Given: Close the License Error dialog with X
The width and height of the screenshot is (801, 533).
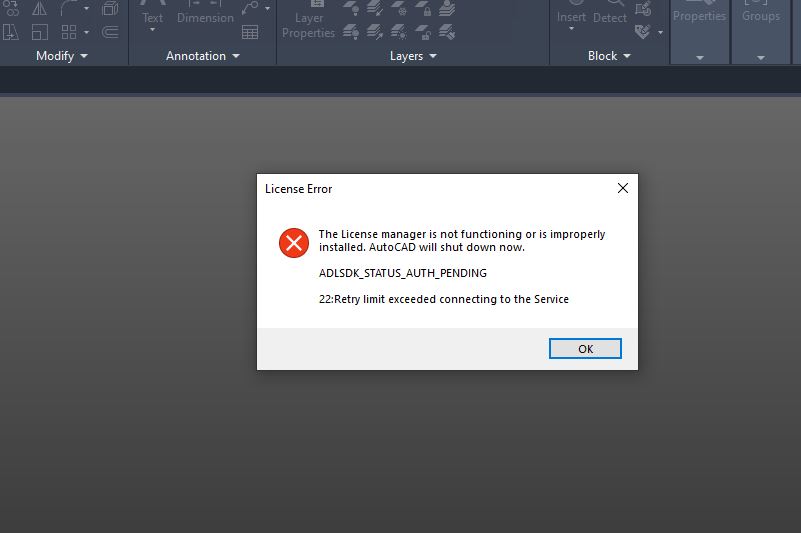Looking at the screenshot, I should [623, 188].
